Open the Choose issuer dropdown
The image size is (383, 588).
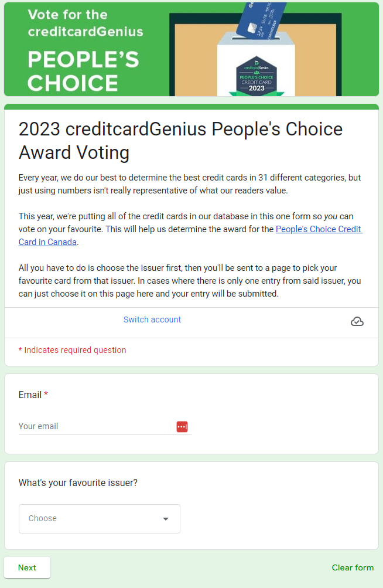99,518
